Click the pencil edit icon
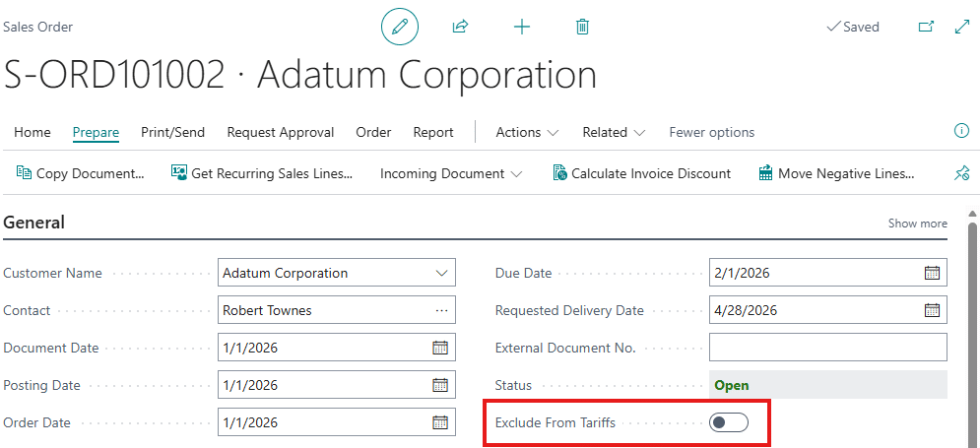980x448 pixels. [x=400, y=27]
